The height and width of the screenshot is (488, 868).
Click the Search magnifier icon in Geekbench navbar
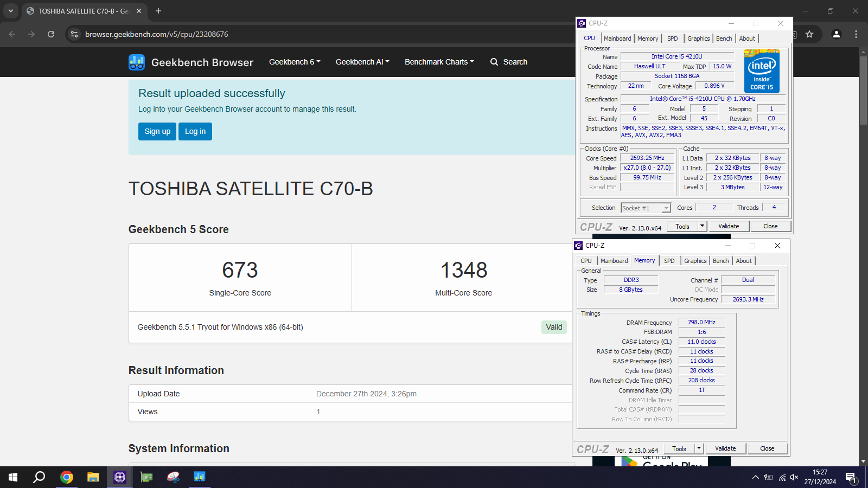(494, 62)
